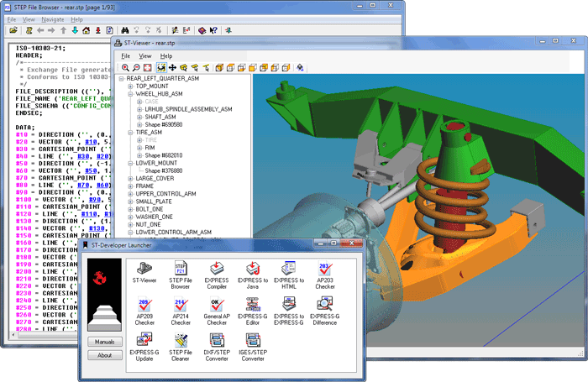Collapse the WHEEL_HUB_ASM tree node
588x382 pixels.
130,94
